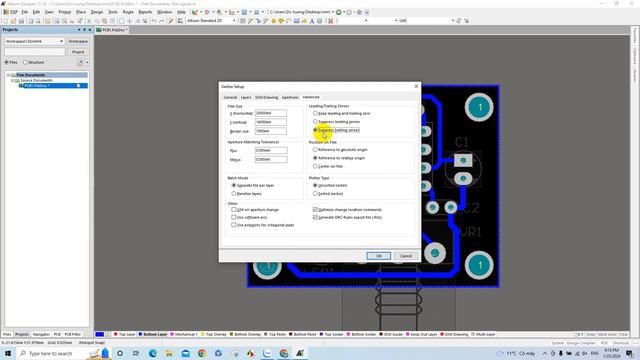The image size is (640, 360).
Task: Open File Explorer from taskbar
Action: point(169,353)
